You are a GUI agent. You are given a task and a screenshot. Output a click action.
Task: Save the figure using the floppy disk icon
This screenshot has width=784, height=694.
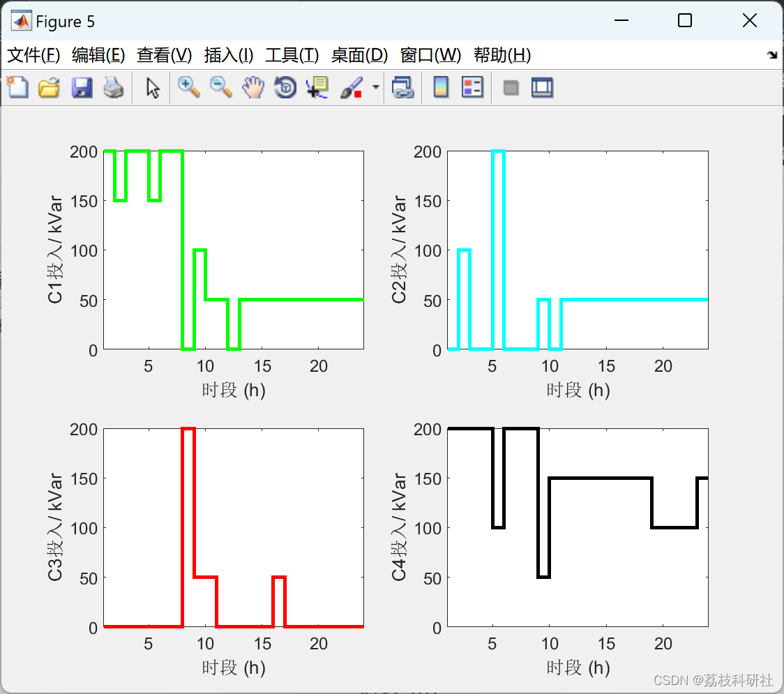(82, 87)
